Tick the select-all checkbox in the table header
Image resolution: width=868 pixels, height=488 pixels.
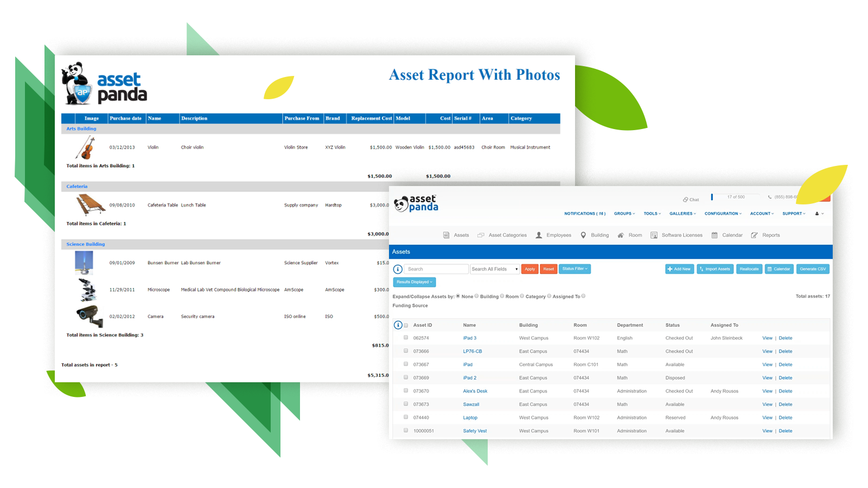[x=406, y=325]
